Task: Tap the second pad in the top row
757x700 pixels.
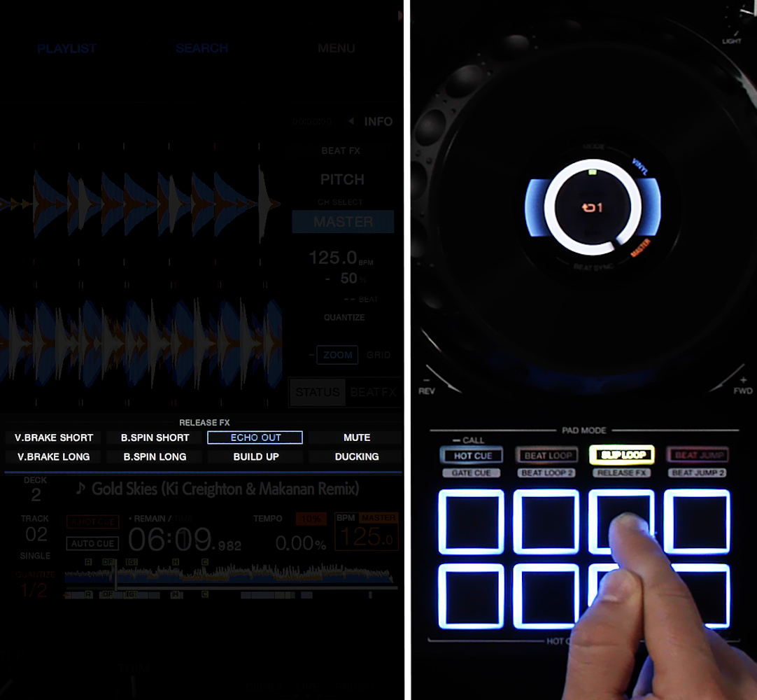Action: 546,522
